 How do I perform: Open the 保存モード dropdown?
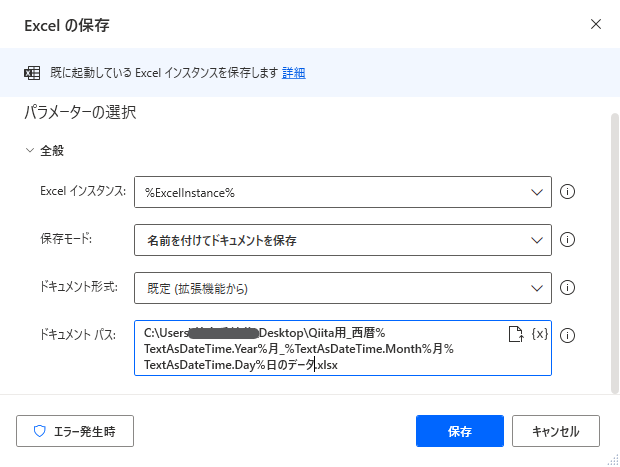click(343, 240)
